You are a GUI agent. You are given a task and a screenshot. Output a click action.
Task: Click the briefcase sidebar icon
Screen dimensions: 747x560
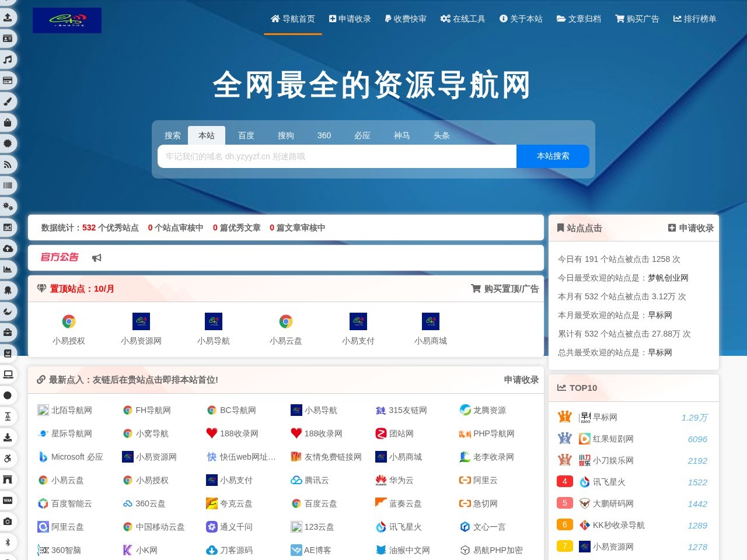[x=8, y=332]
